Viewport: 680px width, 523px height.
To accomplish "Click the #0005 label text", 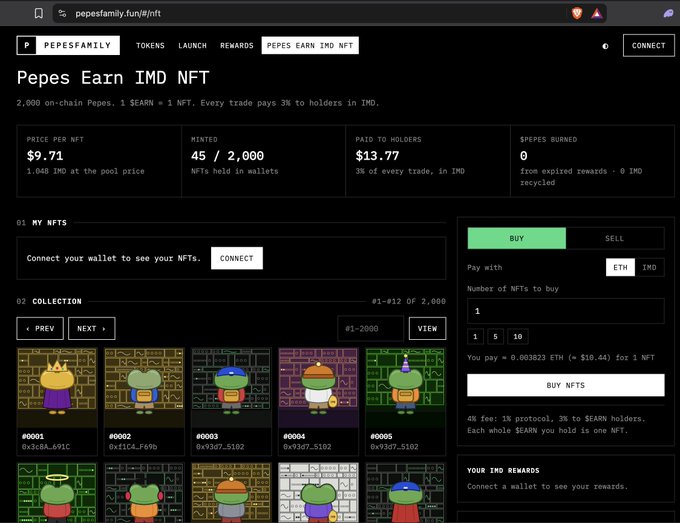I will click(x=382, y=436).
